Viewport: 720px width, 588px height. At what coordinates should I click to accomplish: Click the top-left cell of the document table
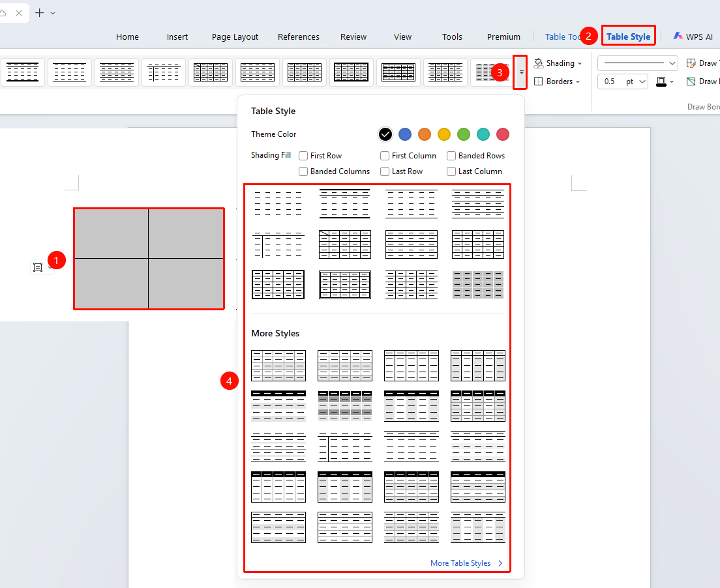click(112, 233)
